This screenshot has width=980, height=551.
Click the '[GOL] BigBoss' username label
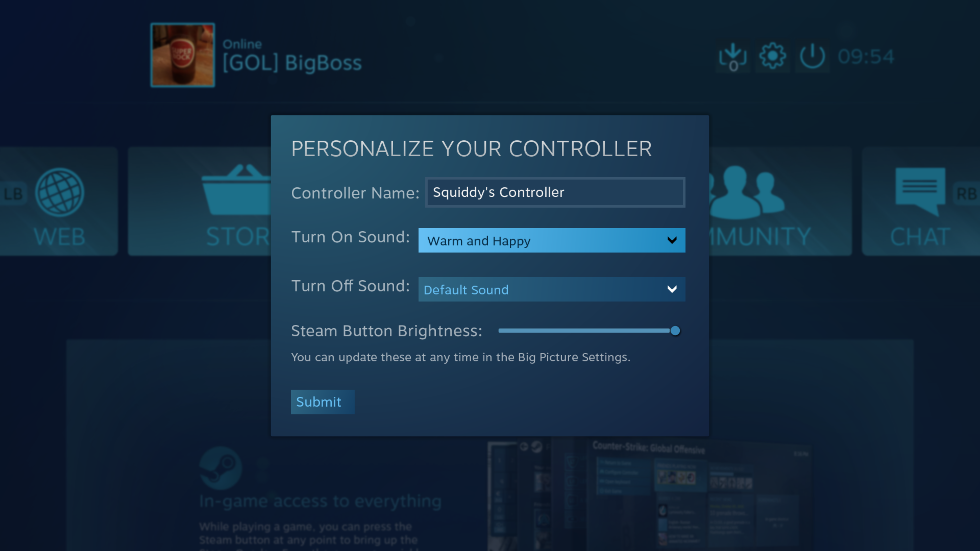coord(291,62)
